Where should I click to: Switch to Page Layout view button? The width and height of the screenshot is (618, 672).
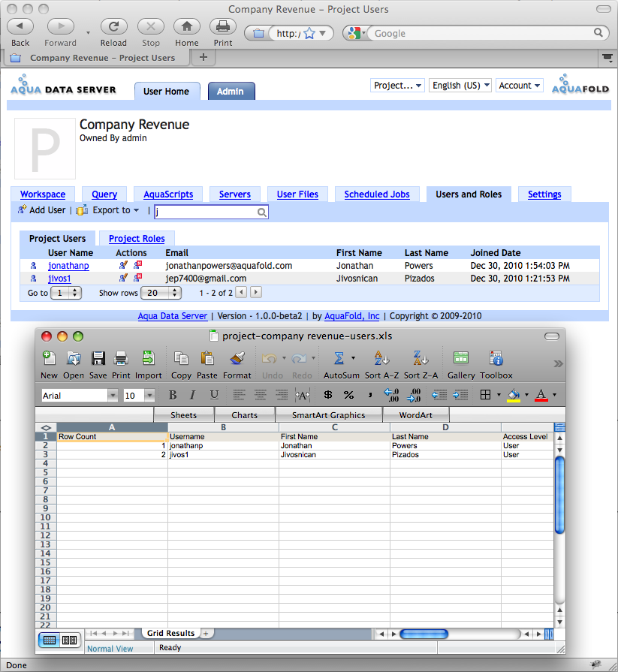(x=69, y=640)
